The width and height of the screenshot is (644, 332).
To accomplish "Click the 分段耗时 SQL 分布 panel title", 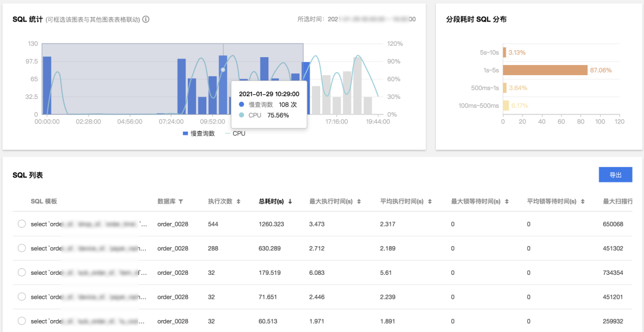I will click(x=476, y=19).
